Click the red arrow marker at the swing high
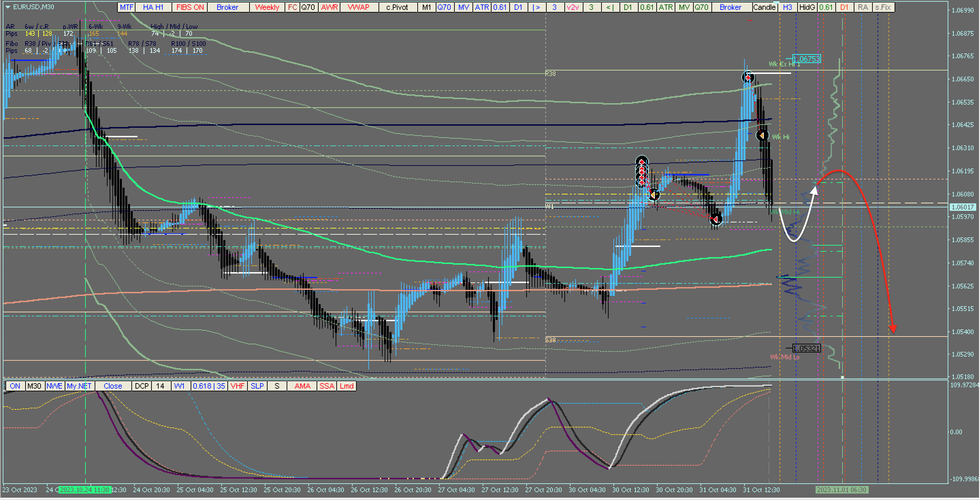 pyautogui.click(x=748, y=78)
